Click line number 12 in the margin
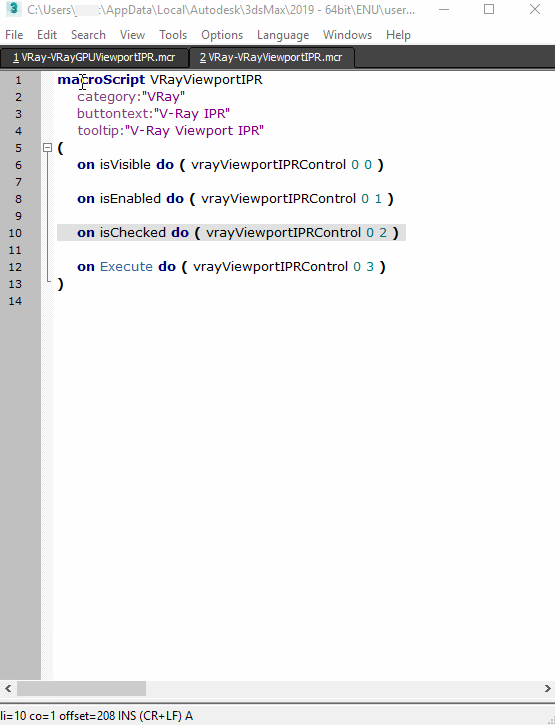Screen dimensions: 555x725 15,267
